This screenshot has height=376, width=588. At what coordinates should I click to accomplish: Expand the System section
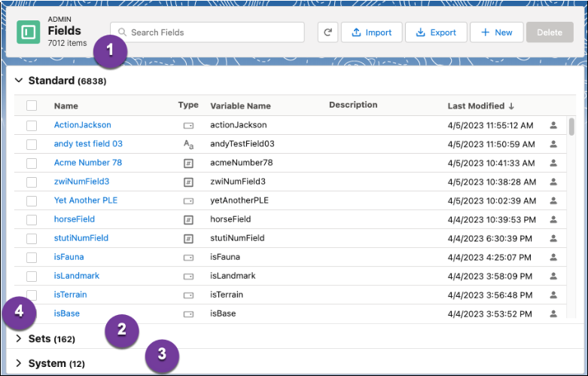click(x=18, y=363)
